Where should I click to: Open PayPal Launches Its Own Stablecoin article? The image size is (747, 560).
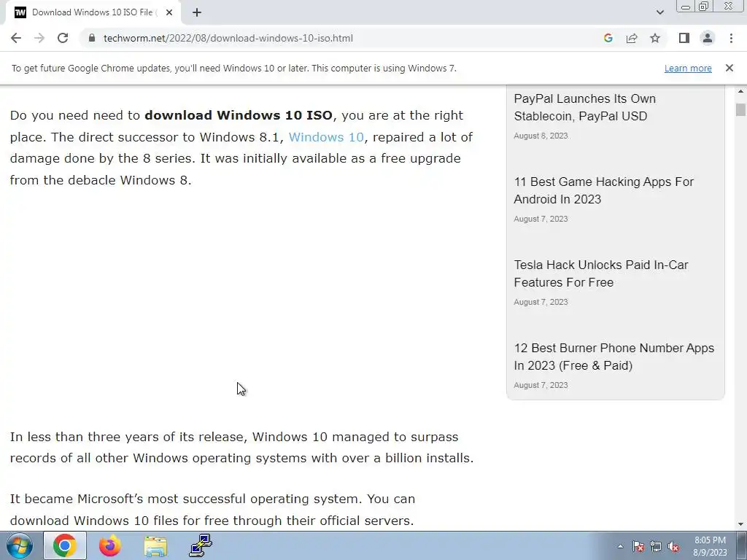point(585,107)
